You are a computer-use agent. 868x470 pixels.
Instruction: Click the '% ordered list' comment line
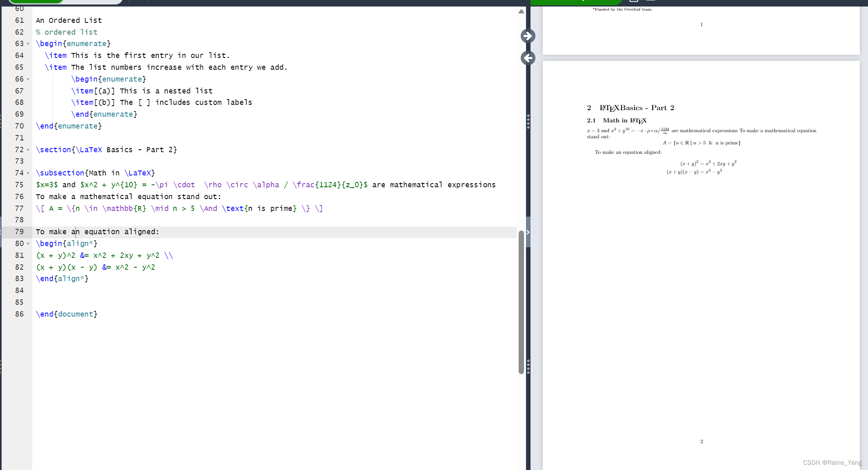point(67,32)
